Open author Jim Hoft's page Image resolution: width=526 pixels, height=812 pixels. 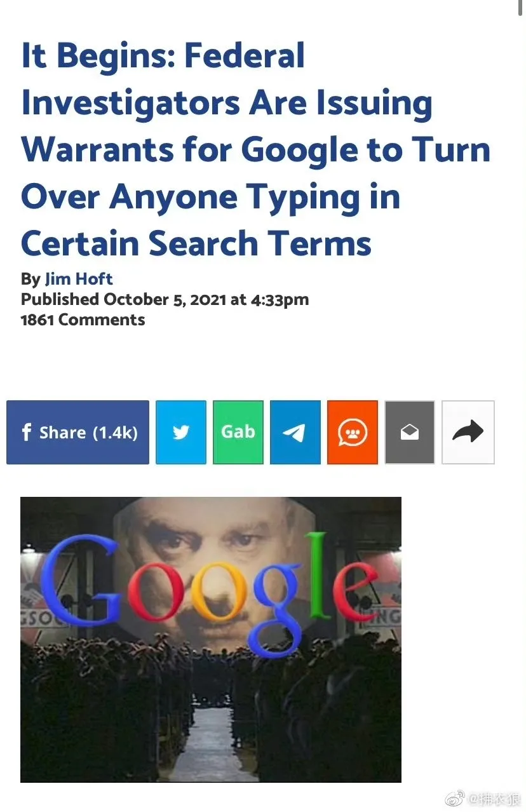pyautogui.click(x=79, y=279)
